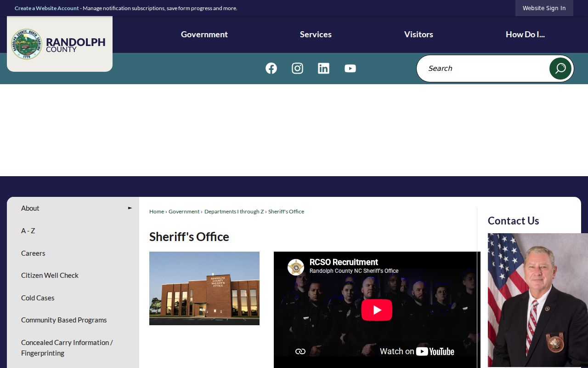The image size is (588, 368).
Task: Open the Visitors menu
Action: [x=418, y=34]
